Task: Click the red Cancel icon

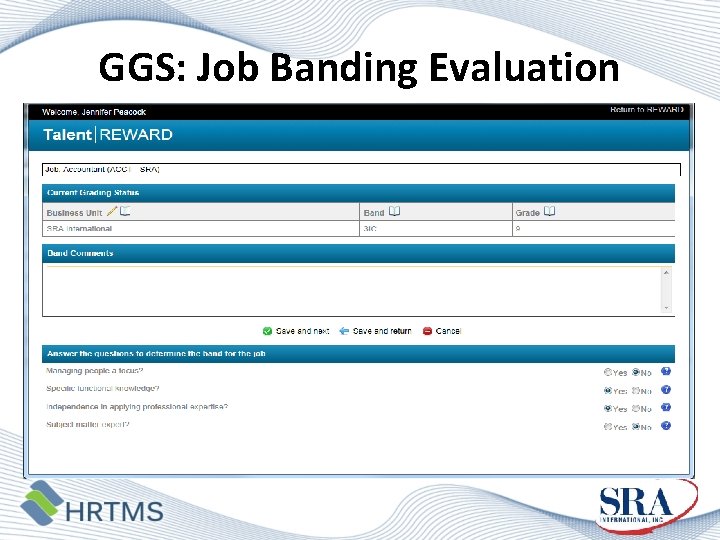Action: coord(427,331)
